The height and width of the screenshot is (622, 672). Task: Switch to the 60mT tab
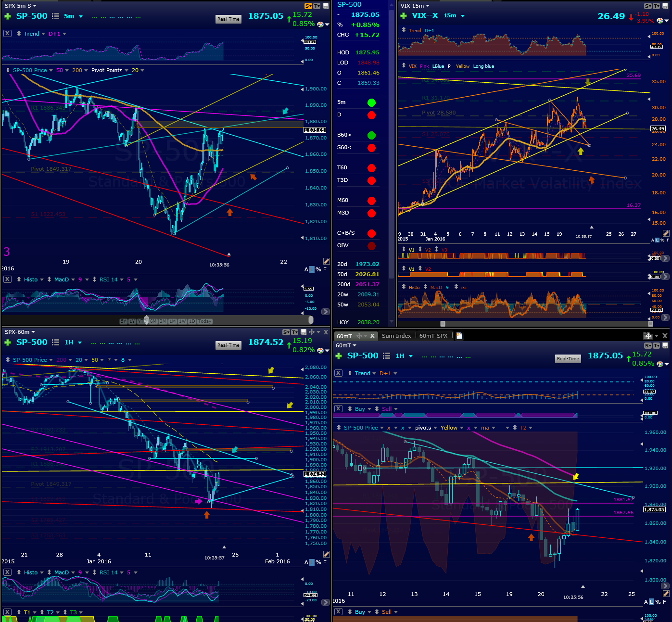coord(344,336)
